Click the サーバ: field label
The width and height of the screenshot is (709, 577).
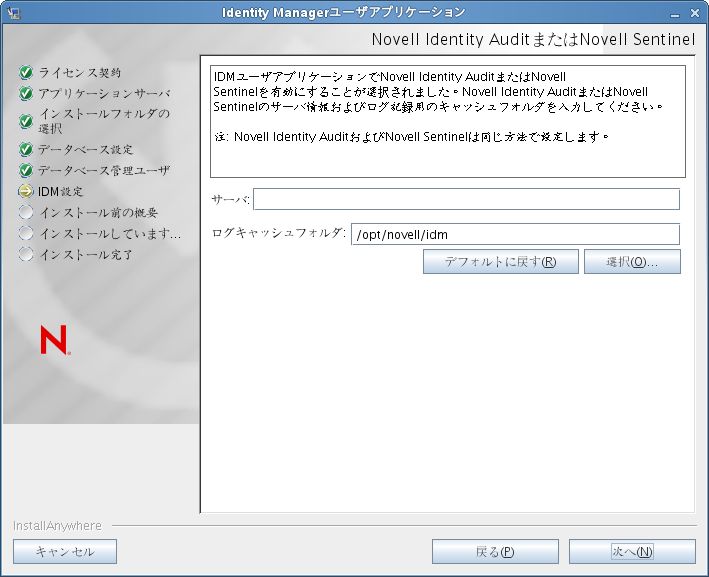231,199
